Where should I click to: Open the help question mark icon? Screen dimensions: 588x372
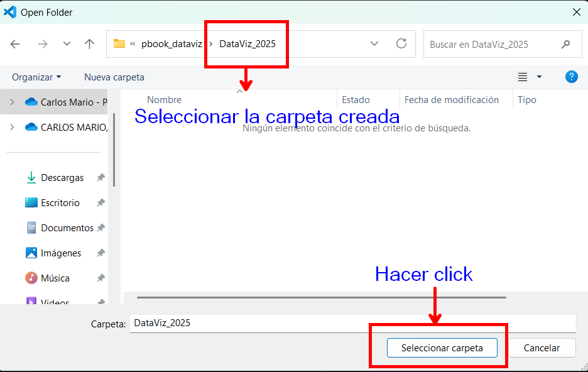click(571, 77)
